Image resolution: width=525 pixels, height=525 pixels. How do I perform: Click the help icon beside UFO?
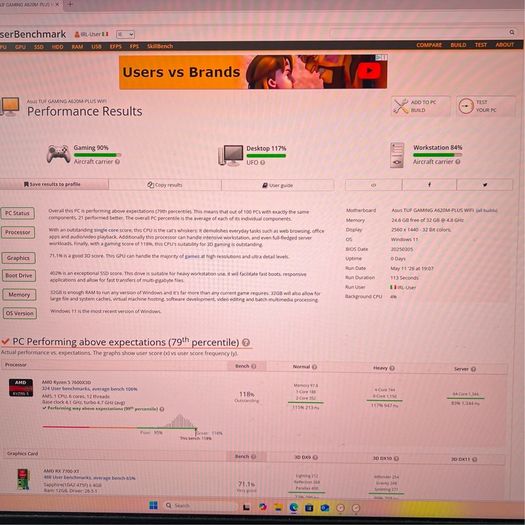262,162
